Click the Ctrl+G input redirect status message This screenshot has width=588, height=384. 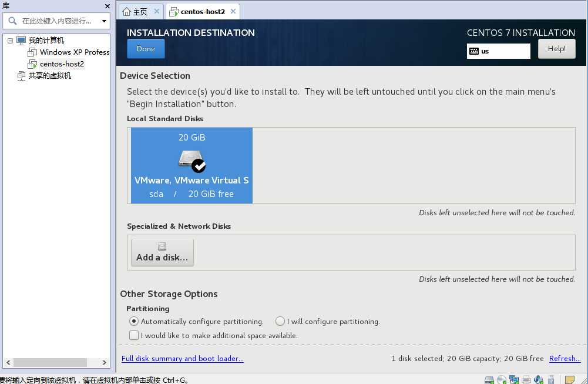pyautogui.click(x=94, y=380)
